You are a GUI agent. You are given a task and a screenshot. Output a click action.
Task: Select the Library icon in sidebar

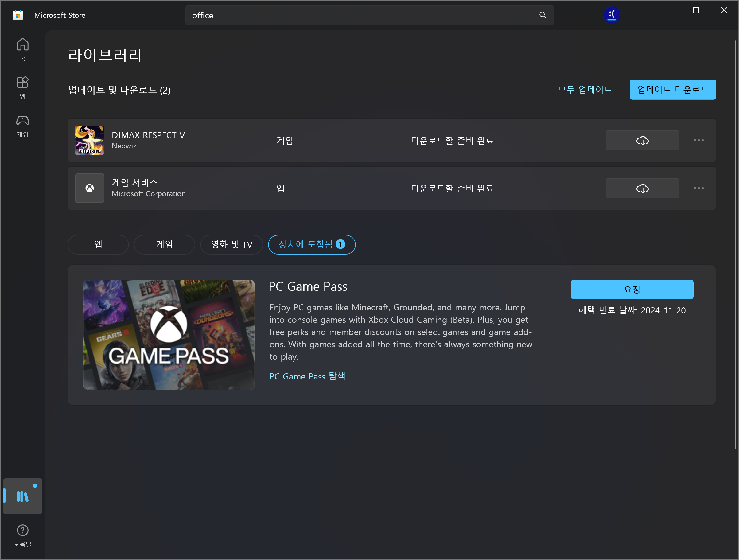[22, 496]
